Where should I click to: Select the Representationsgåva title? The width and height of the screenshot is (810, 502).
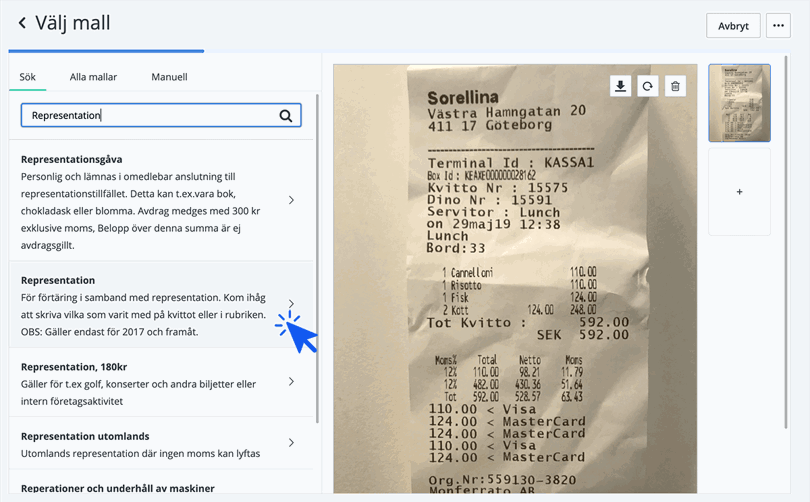(x=71, y=160)
